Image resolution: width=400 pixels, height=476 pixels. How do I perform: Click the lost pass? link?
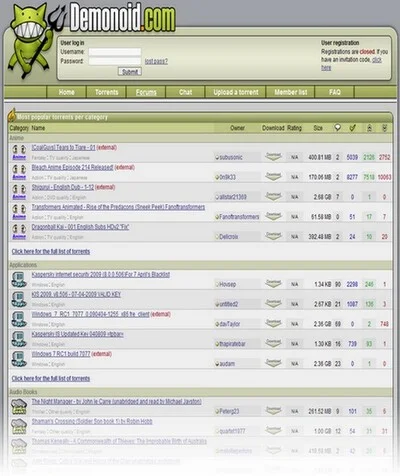click(156, 61)
